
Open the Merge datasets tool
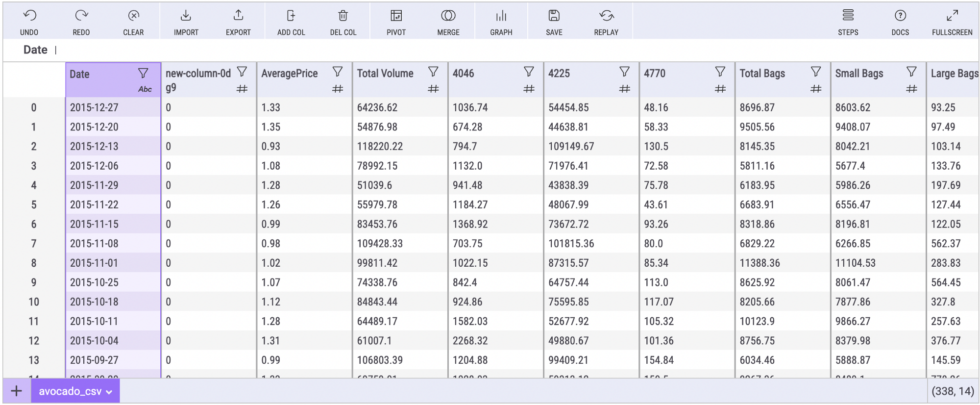click(448, 16)
